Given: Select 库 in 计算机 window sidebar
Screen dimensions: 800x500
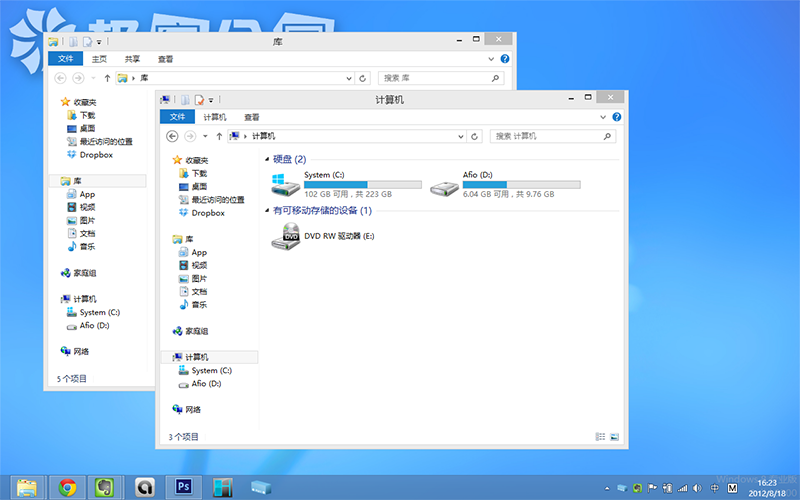Looking at the screenshot, I should coord(183,239).
